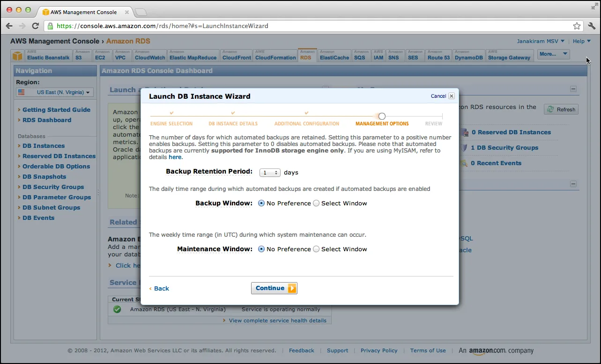Select No Preference for Backup Window
The height and width of the screenshot is (364, 601).
[261, 204]
